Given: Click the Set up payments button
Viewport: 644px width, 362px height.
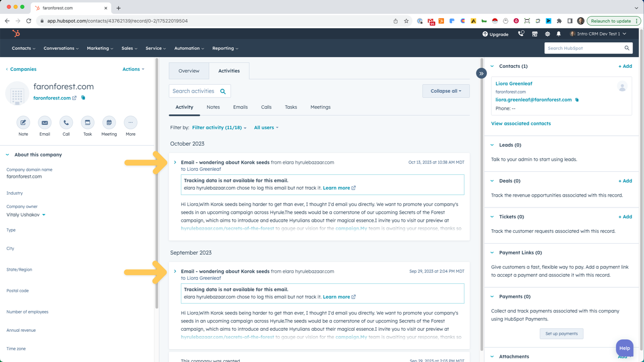Looking at the screenshot, I should [561, 333].
